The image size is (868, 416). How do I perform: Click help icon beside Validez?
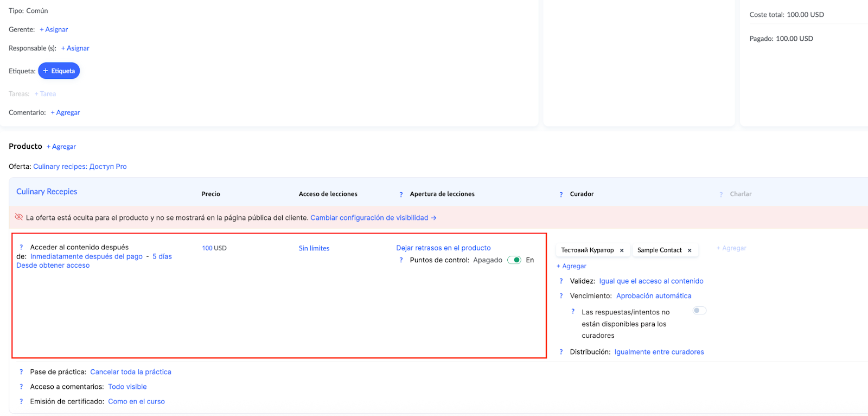pyautogui.click(x=561, y=281)
